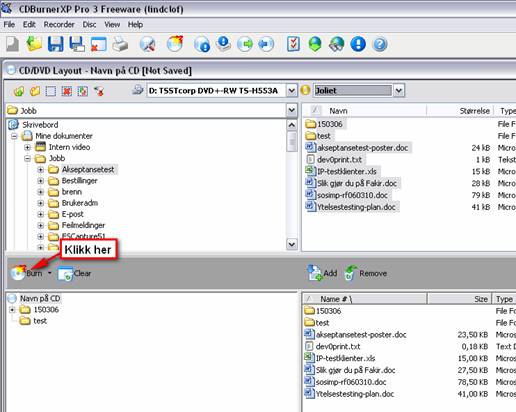Open the Edit menu
This screenshot has height=412, width=516.
[29, 25]
